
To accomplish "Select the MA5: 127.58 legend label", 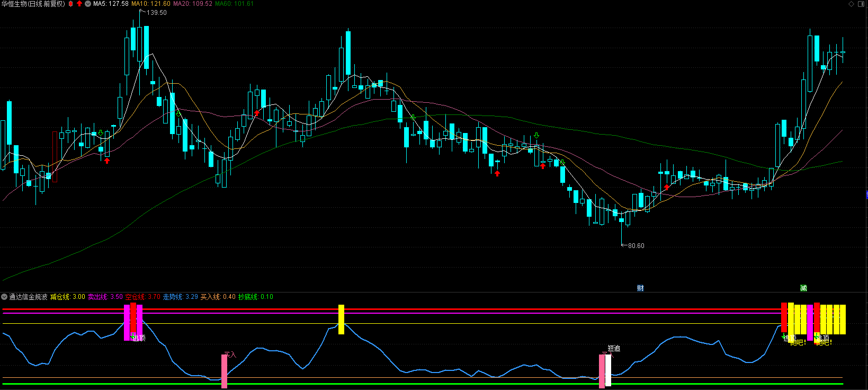I will [111, 4].
